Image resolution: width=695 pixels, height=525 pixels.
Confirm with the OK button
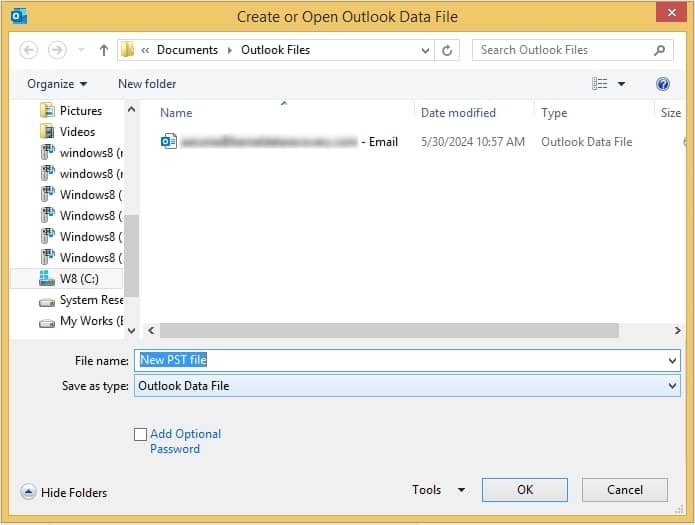point(525,490)
